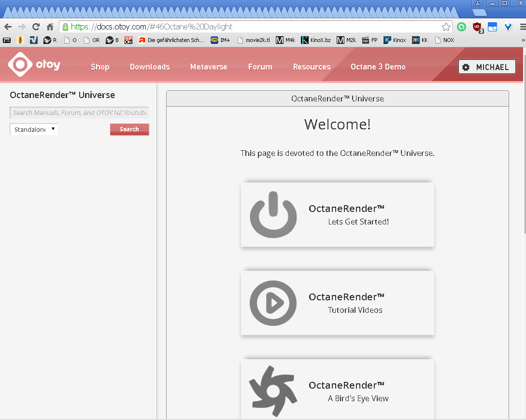Image resolution: width=526 pixels, height=420 pixels.
Task: Open the OR bookmark
Action: click(x=92, y=40)
